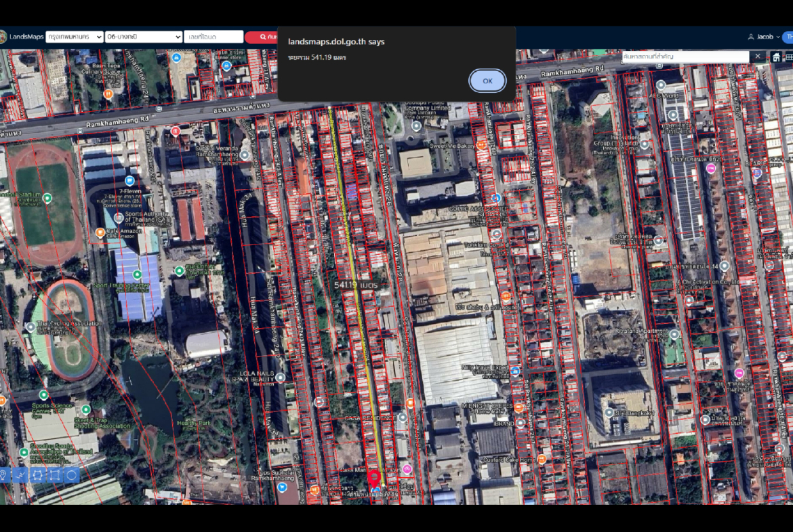Select the polyline distance measuring tool
The height and width of the screenshot is (532, 793).
pos(20,475)
